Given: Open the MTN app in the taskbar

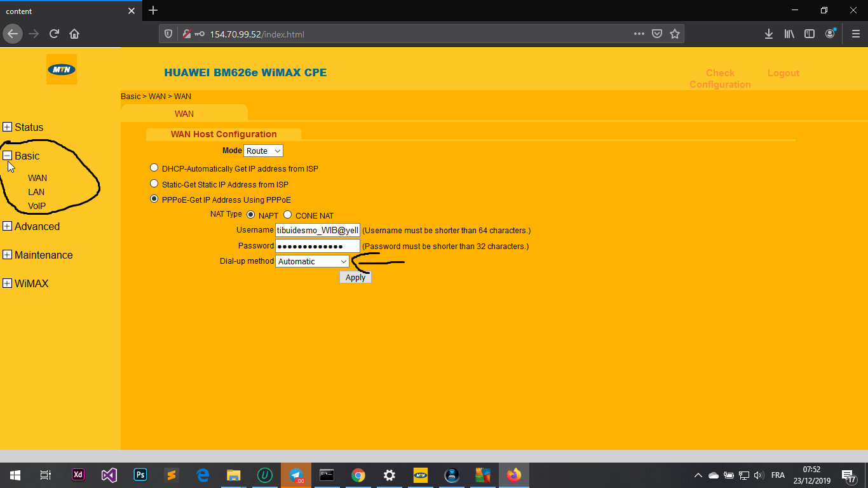Looking at the screenshot, I should click(x=421, y=475).
